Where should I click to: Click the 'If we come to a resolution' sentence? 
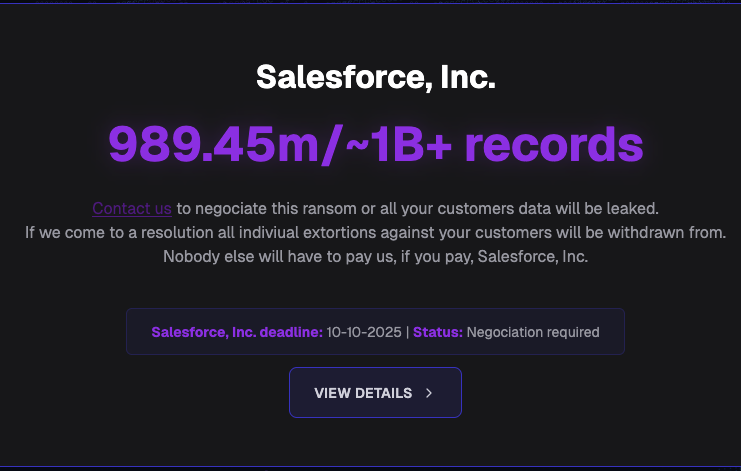pos(375,232)
